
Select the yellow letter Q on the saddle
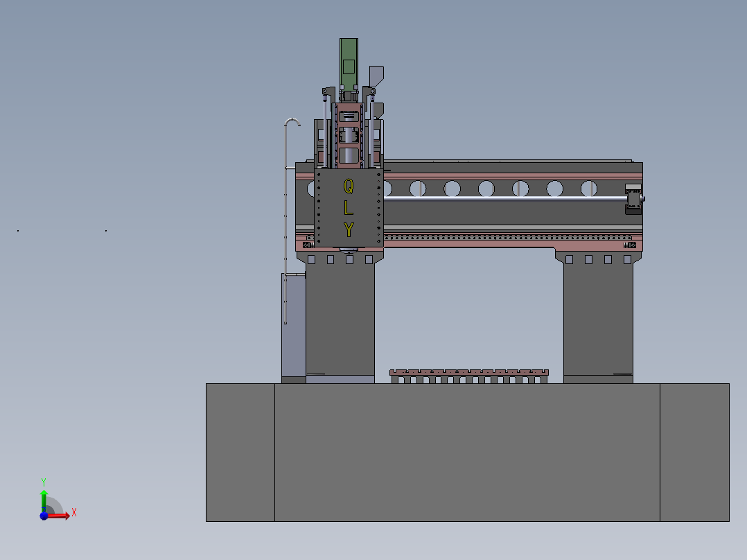[x=349, y=186]
